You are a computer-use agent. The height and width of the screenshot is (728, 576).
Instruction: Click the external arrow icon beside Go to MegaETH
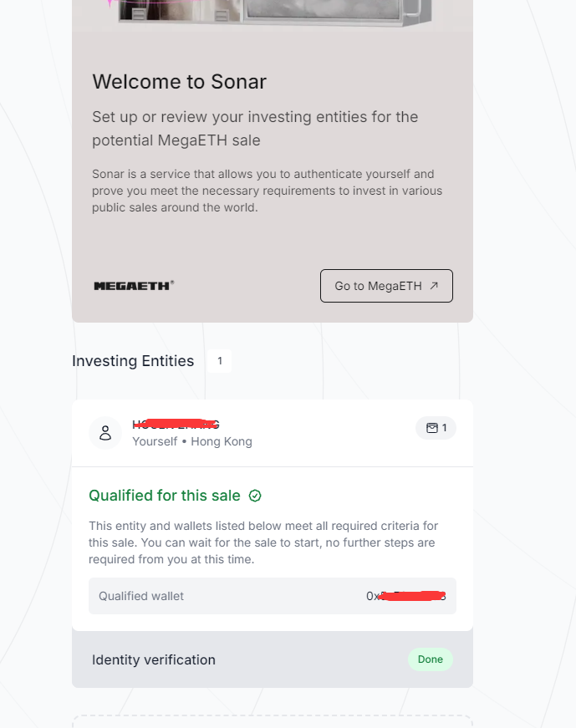[434, 286]
